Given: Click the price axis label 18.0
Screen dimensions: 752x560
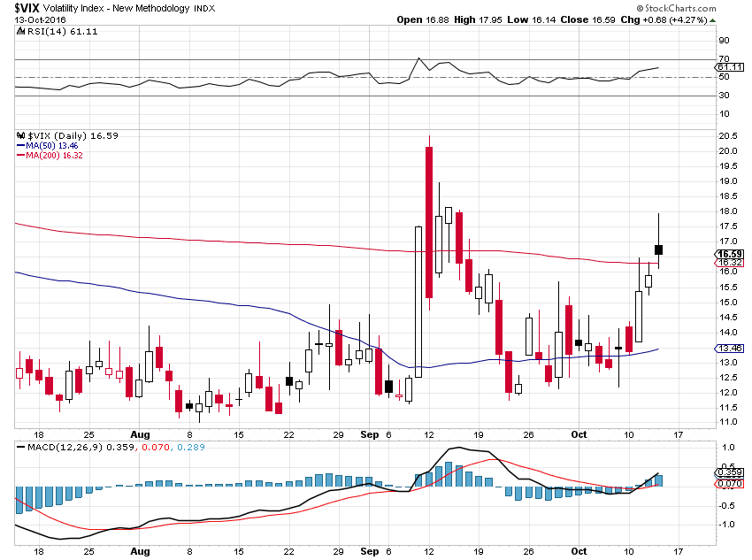Looking at the screenshot, I should tap(727, 211).
